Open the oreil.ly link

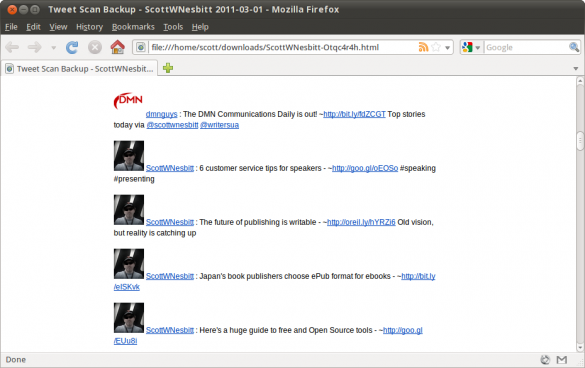click(361, 222)
